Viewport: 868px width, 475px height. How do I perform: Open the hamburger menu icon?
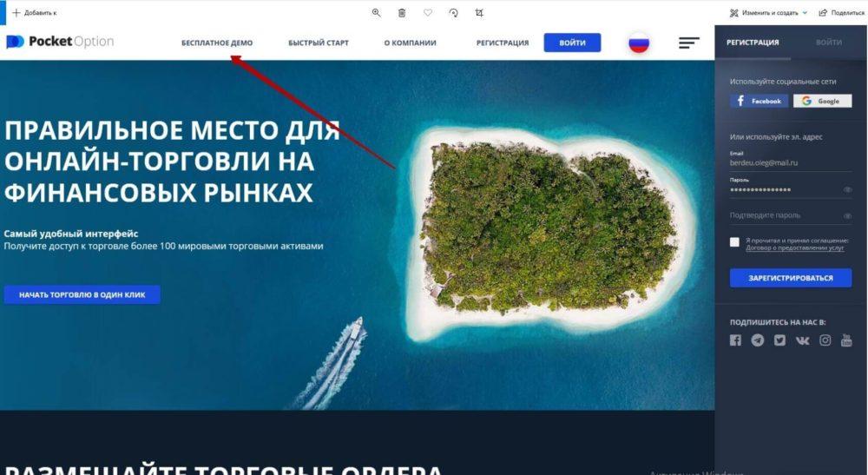coord(689,43)
